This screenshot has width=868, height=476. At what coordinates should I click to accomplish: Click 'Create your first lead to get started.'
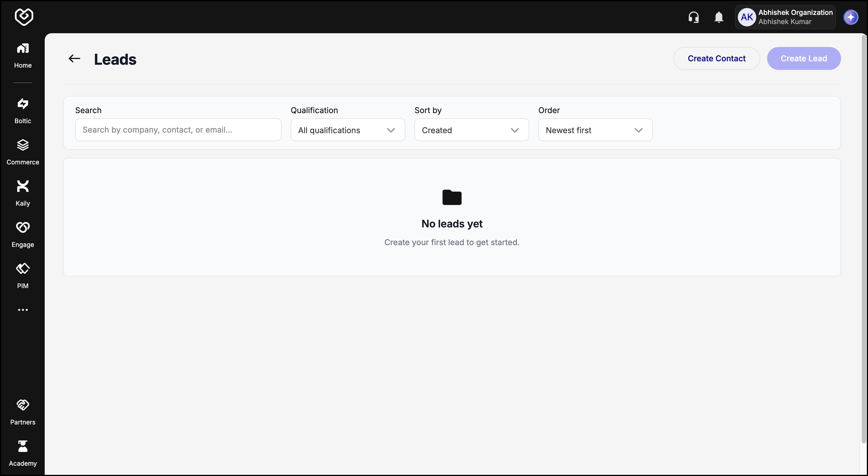point(451,242)
